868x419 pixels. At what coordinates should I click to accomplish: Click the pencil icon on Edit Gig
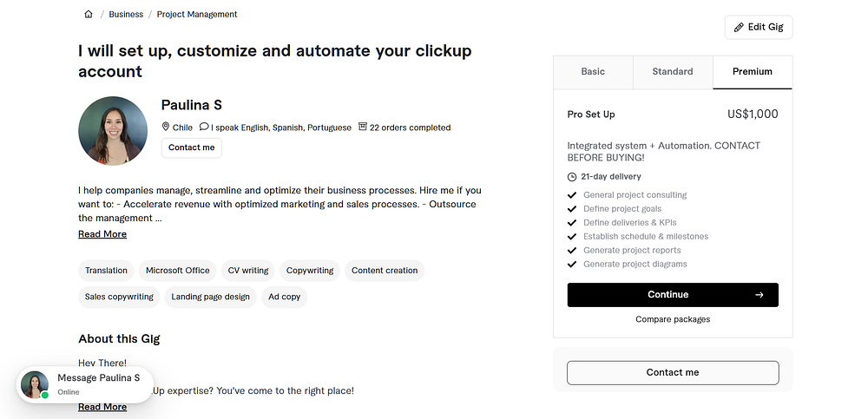740,28
